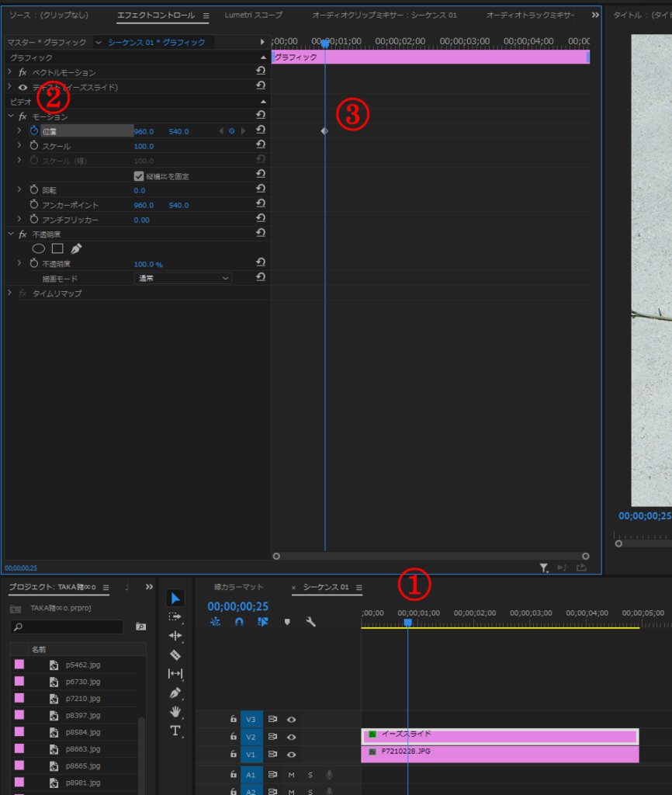Click the 不透明度 value 100.0 %
This screenshot has width=672, height=795.
click(148, 264)
